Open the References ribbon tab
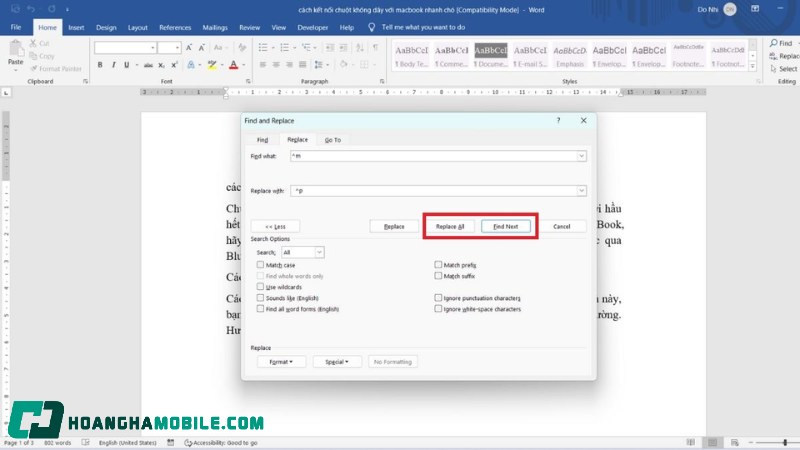This screenshot has width=800, height=450. 175,28
